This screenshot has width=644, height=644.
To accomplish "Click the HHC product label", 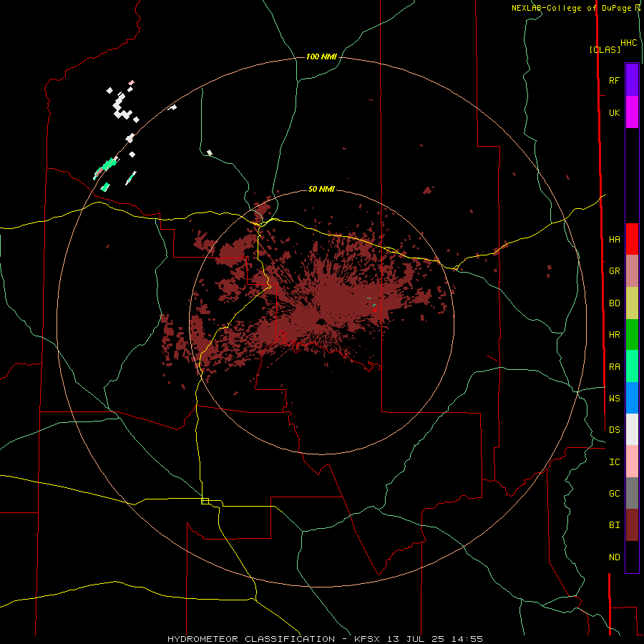I will tap(628, 43).
